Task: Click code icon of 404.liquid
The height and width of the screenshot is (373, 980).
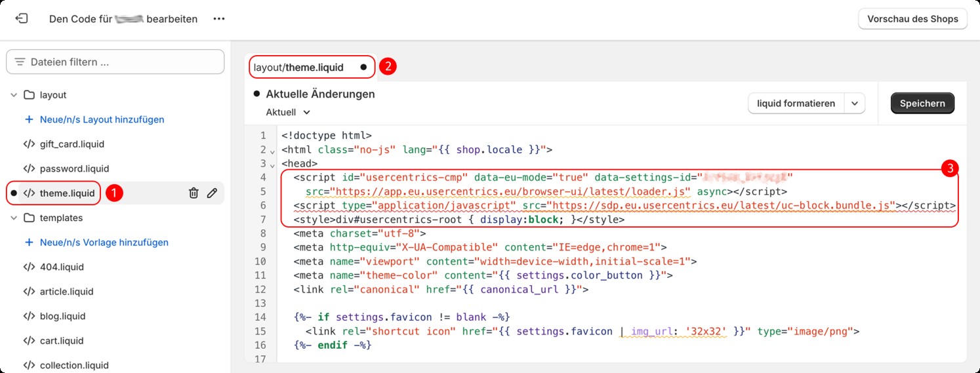Action: (29, 267)
